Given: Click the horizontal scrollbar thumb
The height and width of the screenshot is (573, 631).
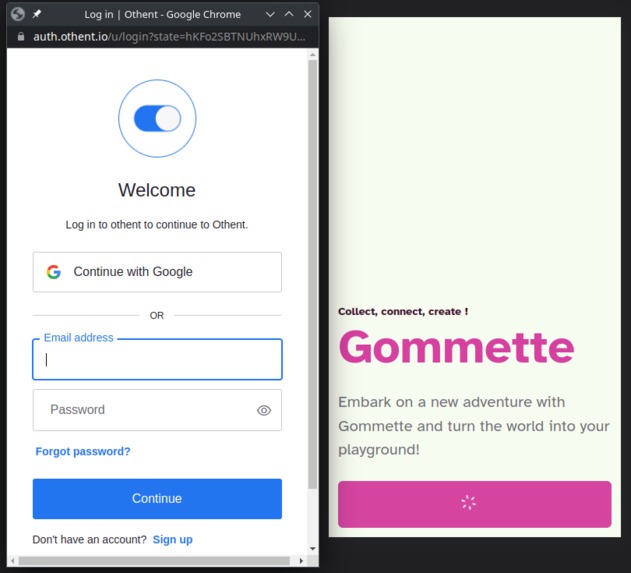Looking at the screenshot, I should click(154, 561).
